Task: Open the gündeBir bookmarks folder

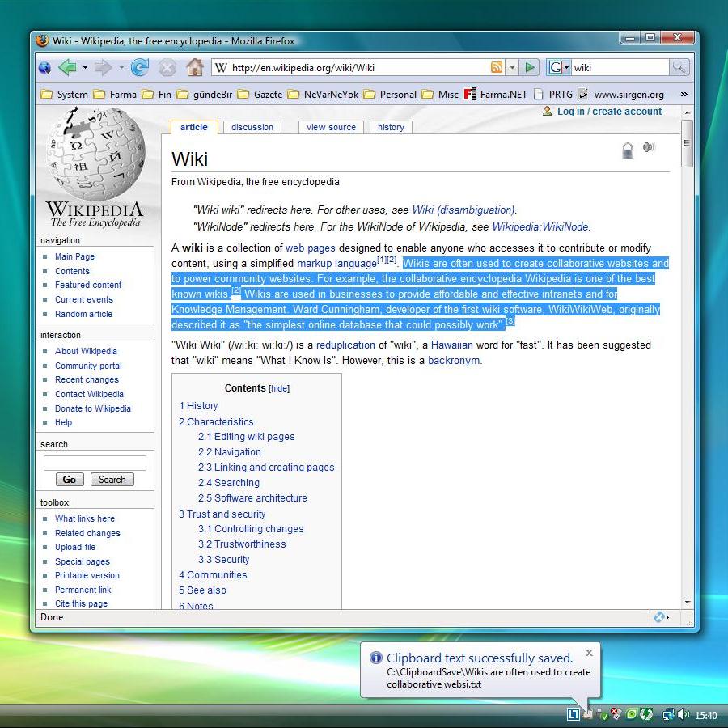Action: pos(205,95)
